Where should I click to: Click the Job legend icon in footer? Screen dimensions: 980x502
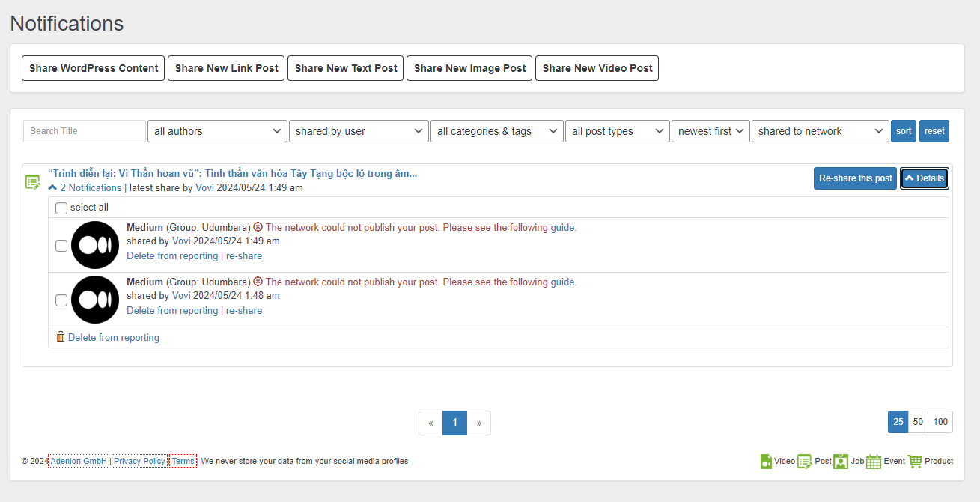point(841,462)
